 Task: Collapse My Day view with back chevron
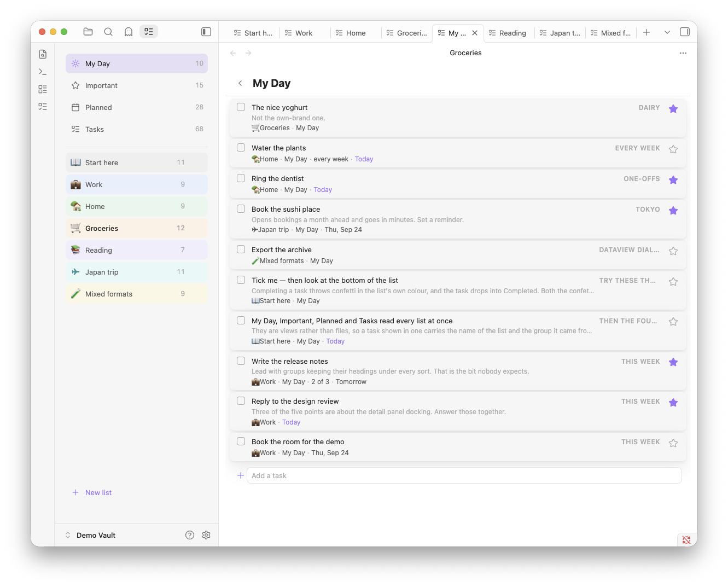240,83
